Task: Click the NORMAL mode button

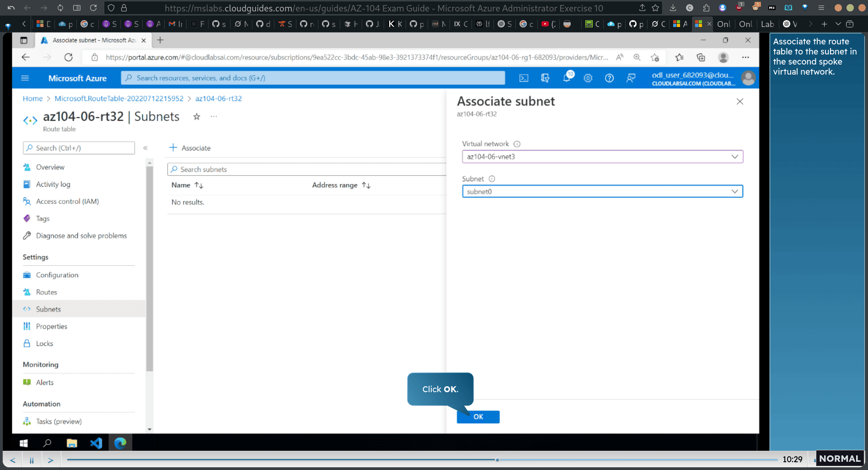Action: pos(840,459)
